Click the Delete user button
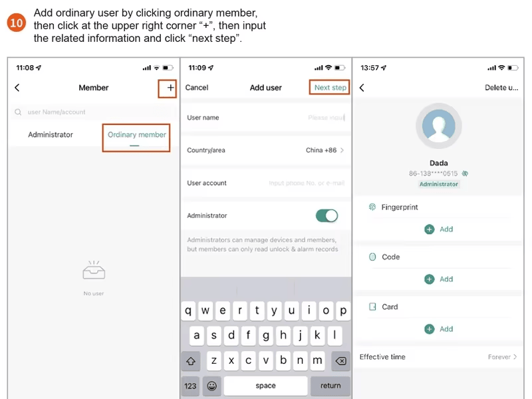Viewport: 532px width, 399px height. tap(501, 88)
